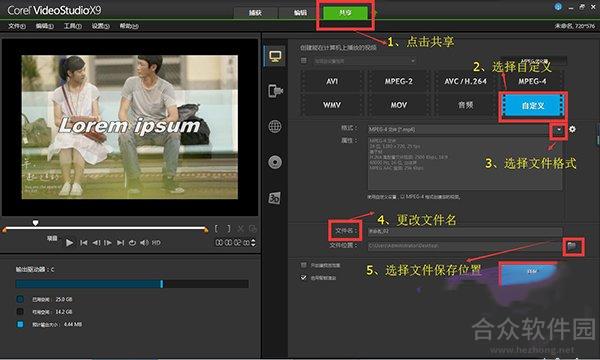Toggle the unchecked preview range checkbox
Image resolution: width=600 pixels, height=360 pixels.
click(304, 265)
